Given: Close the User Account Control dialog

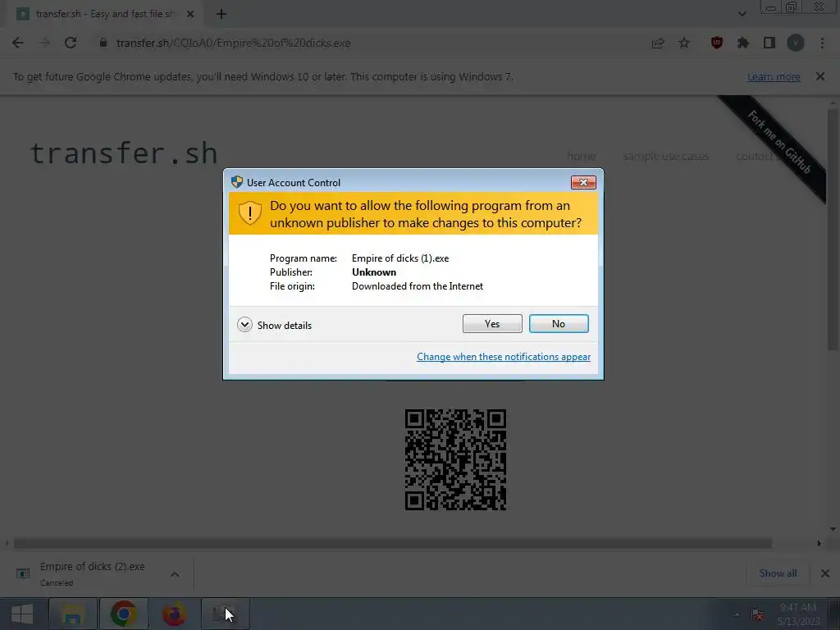Looking at the screenshot, I should (x=583, y=183).
